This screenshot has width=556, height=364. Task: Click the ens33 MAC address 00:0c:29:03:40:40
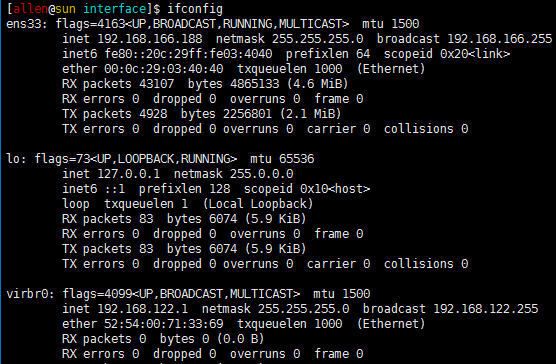pyautogui.click(x=163, y=68)
